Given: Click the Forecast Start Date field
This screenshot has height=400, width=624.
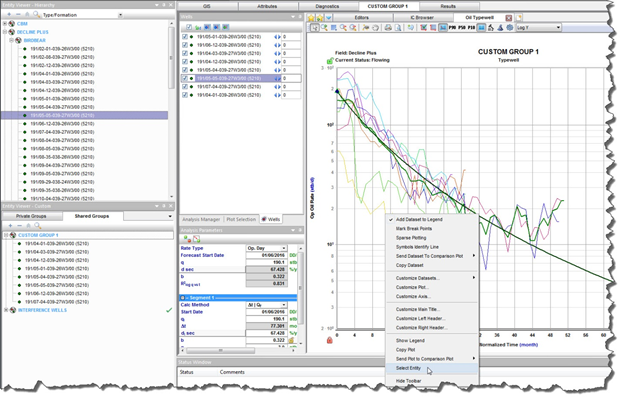Looking at the screenshot, I should 266,255.
